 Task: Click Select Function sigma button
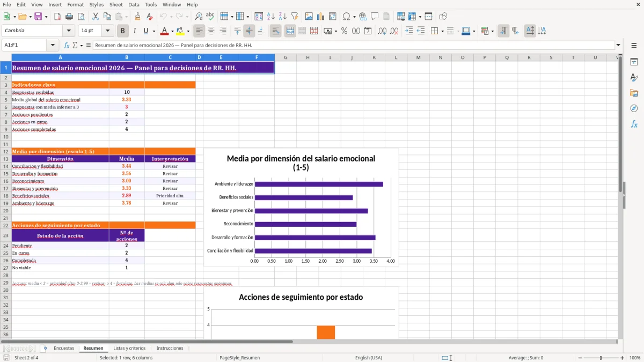75,45
